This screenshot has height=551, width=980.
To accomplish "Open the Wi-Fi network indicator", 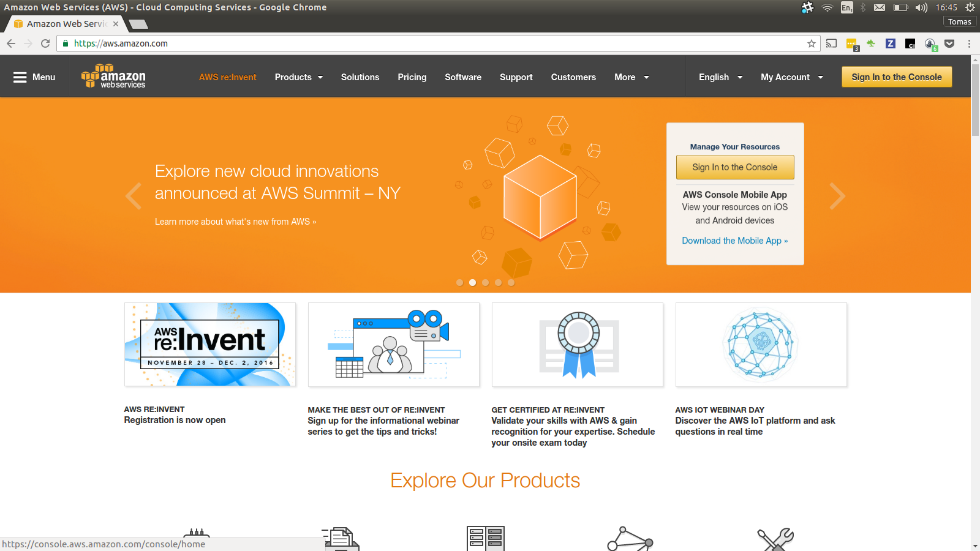I will [x=827, y=7].
